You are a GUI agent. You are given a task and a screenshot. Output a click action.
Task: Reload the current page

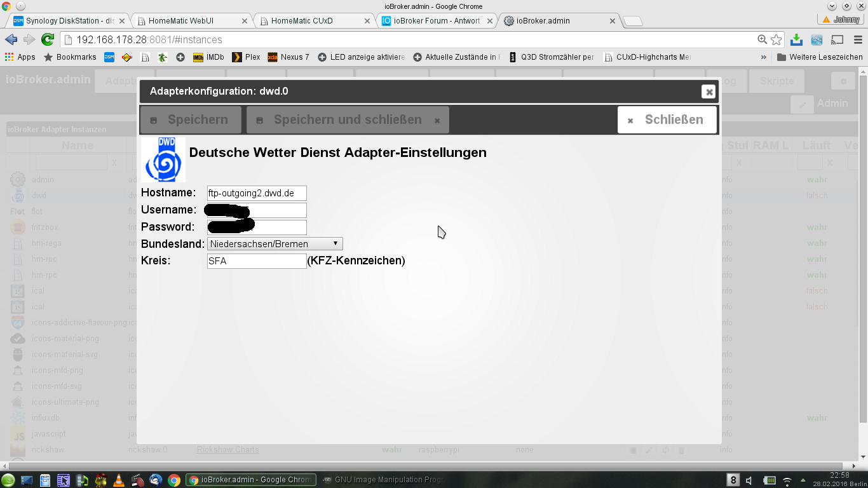[48, 39]
